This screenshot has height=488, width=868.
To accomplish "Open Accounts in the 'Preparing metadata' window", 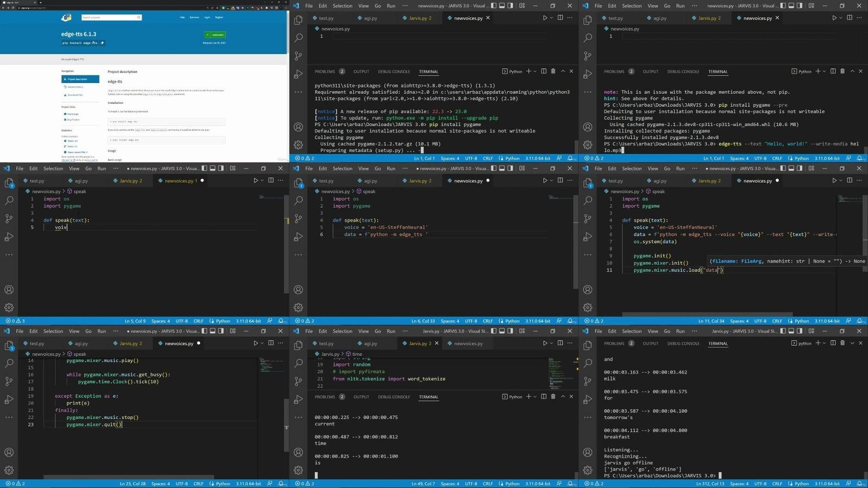I will [298, 127].
